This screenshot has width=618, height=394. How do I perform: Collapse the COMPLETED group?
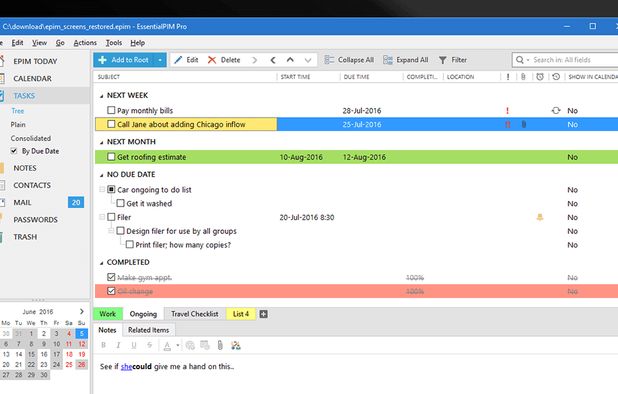point(102,263)
